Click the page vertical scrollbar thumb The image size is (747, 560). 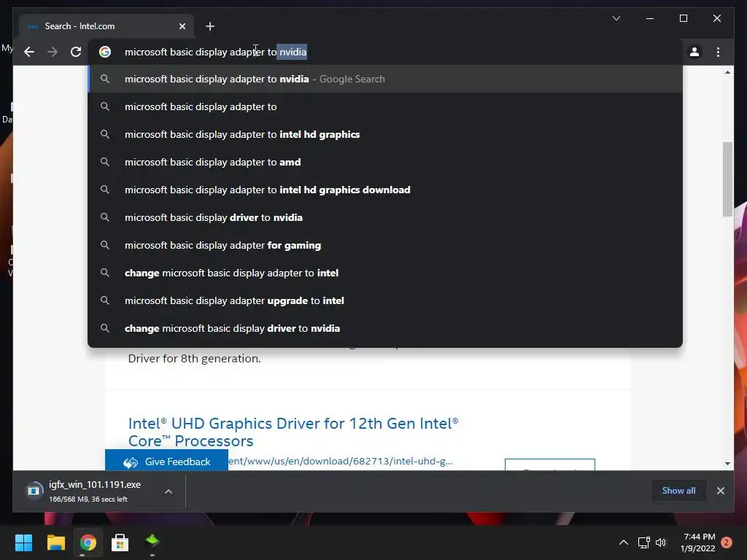(x=727, y=179)
